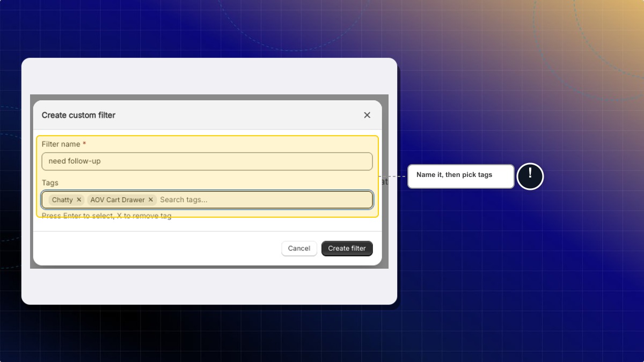Remove the AOV Cart Drawer tag

point(151,200)
